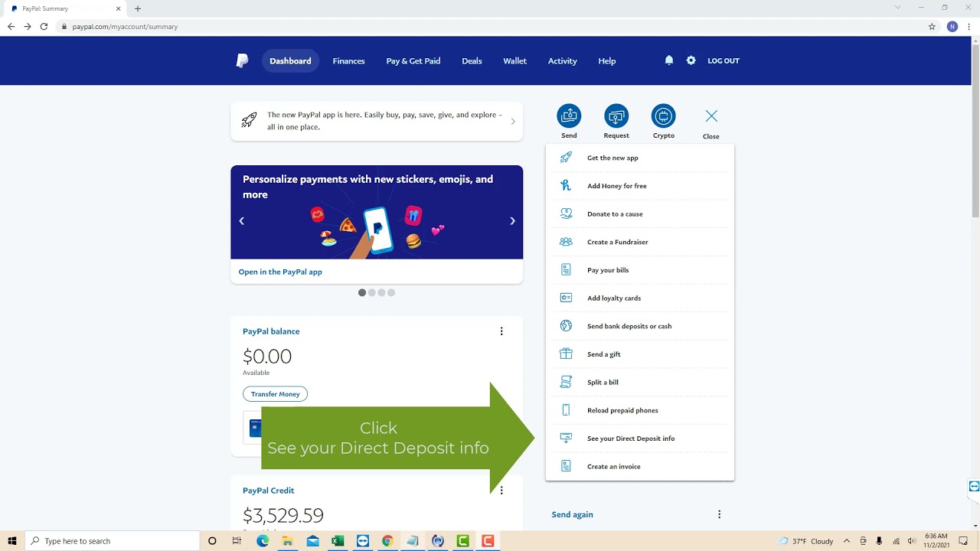
Task: Open Excel from taskbar
Action: [x=337, y=541]
